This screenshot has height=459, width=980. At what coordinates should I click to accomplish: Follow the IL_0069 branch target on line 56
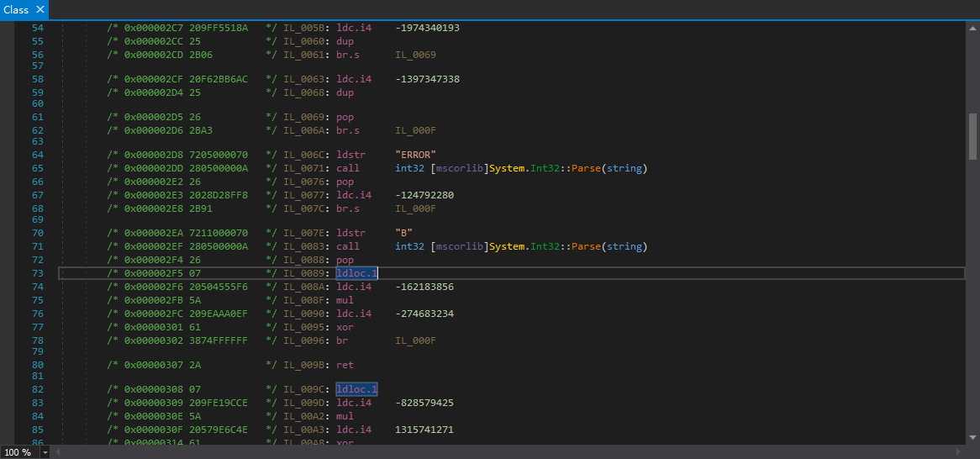[x=415, y=55]
